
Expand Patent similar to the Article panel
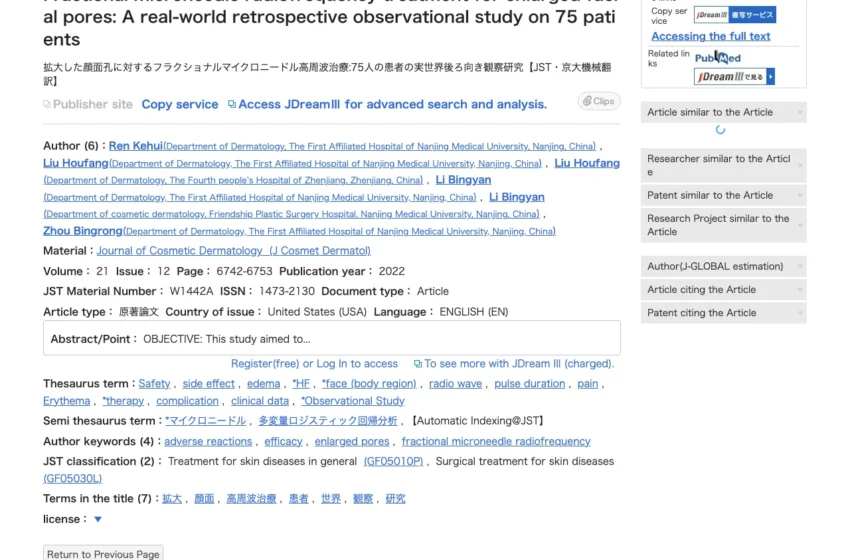(x=723, y=195)
